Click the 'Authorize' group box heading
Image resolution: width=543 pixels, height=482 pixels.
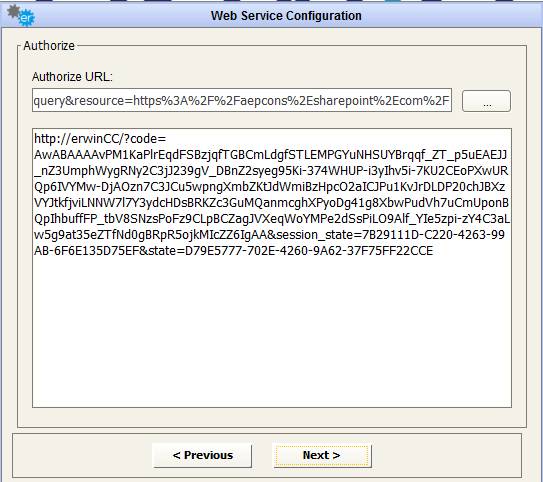[x=49, y=46]
